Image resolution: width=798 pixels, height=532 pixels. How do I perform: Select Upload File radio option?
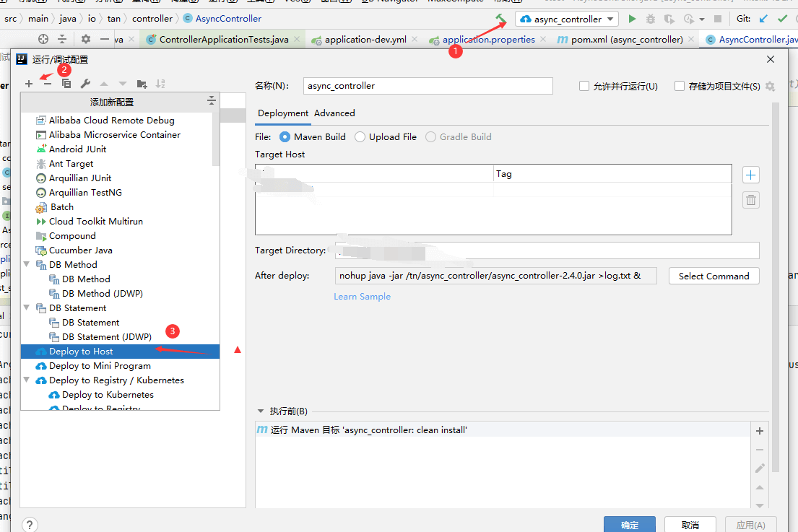(360, 137)
